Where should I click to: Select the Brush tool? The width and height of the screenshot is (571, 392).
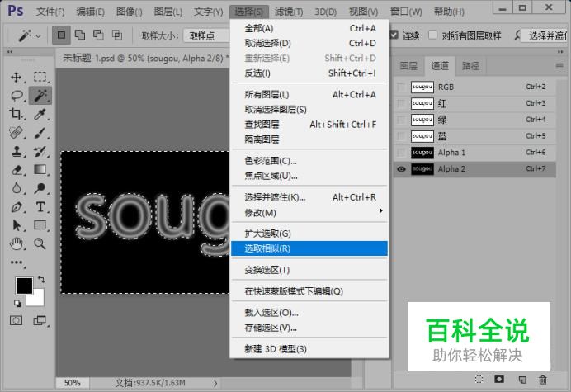40,133
